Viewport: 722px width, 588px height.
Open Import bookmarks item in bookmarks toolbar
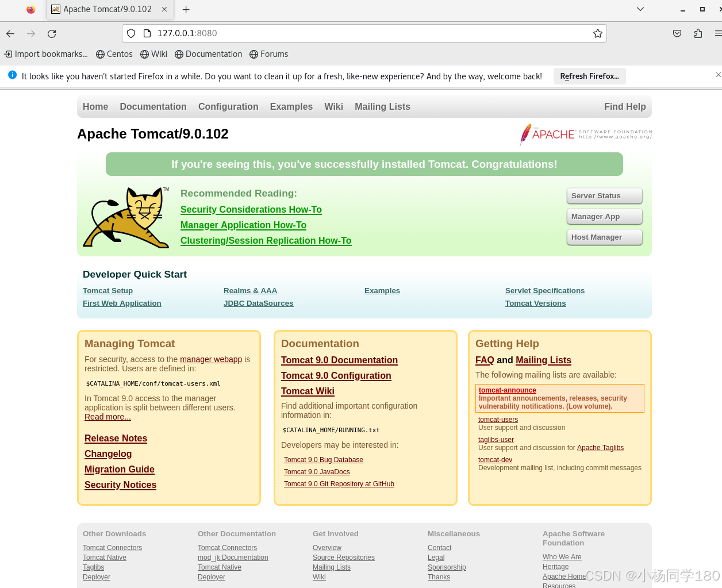46,54
